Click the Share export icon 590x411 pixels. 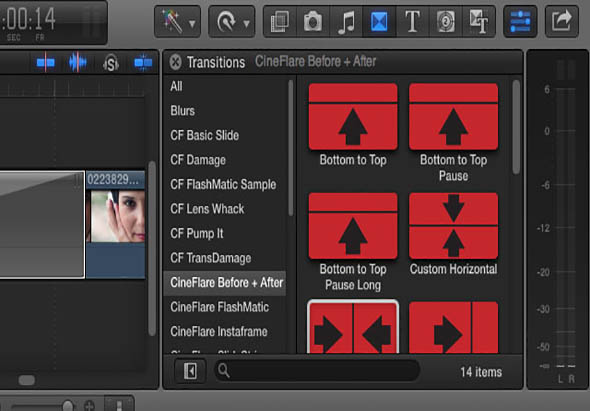562,21
